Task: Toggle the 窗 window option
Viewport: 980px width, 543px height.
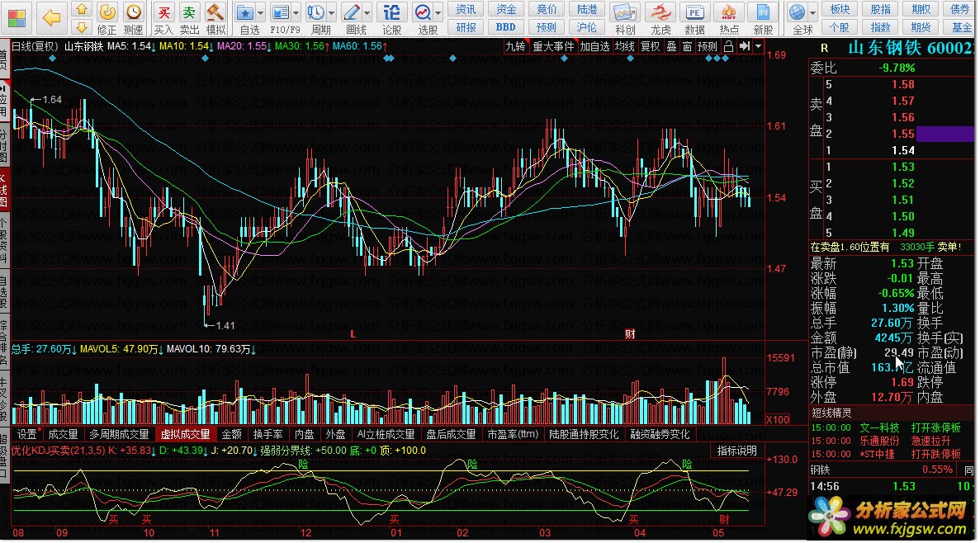Action: (x=688, y=46)
